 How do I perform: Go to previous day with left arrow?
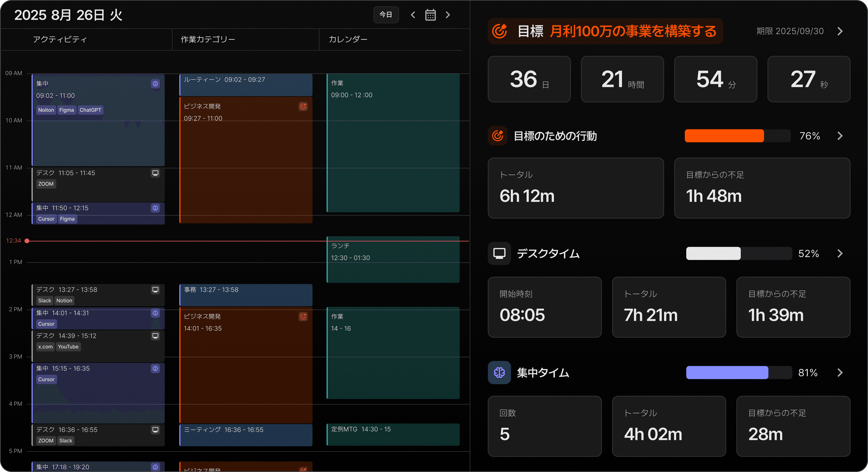click(413, 15)
